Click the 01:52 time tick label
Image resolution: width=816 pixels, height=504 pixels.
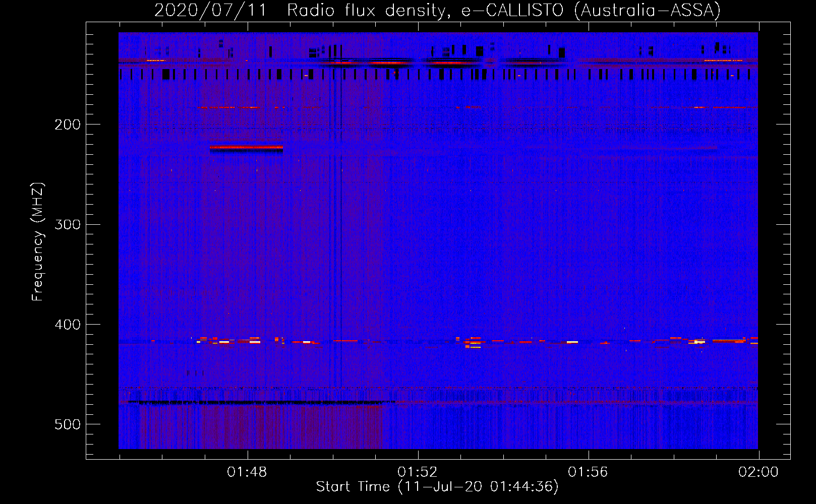[x=418, y=472]
